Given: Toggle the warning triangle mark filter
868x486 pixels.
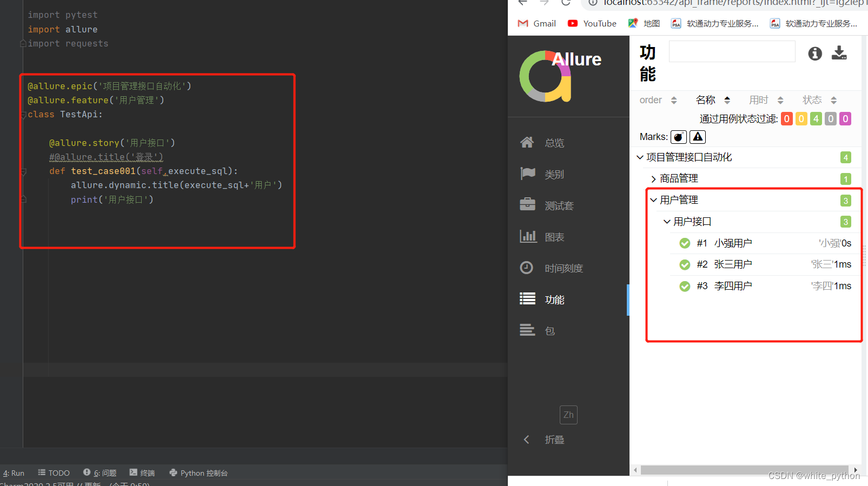Looking at the screenshot, I should tap(698, 137).
